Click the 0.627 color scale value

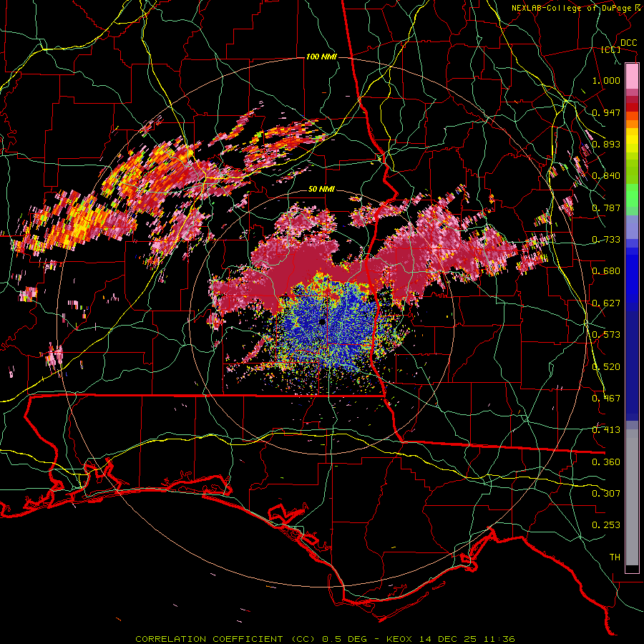pyautogui.click(x=606, y=303)
